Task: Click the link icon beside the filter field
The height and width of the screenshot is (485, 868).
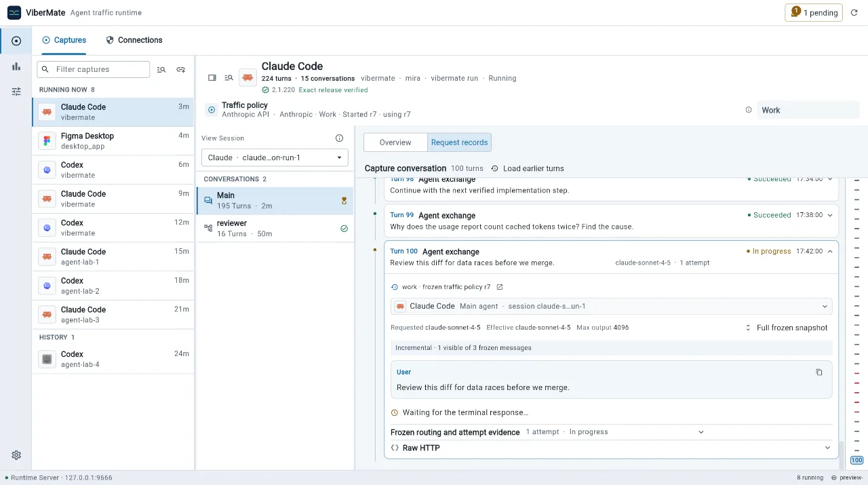Action: [181, 69]
